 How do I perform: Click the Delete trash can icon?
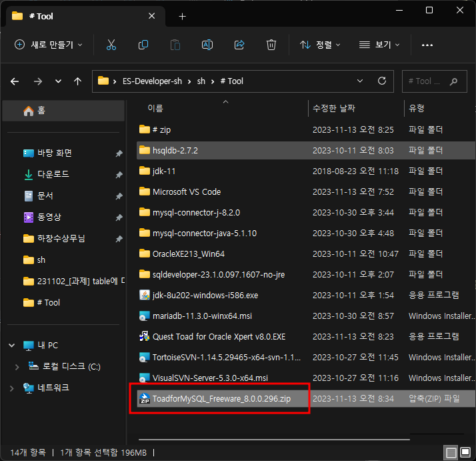(271, 45)
